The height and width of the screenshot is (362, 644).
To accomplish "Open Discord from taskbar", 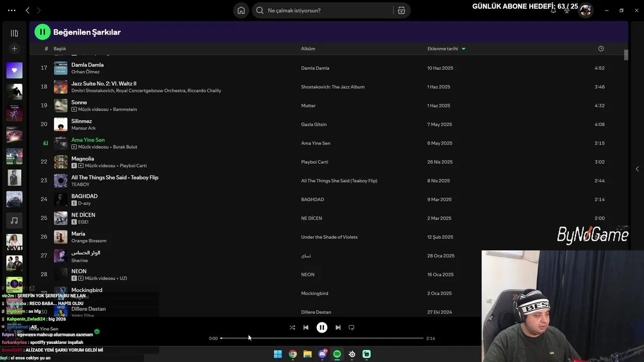I will click(323, 354).
